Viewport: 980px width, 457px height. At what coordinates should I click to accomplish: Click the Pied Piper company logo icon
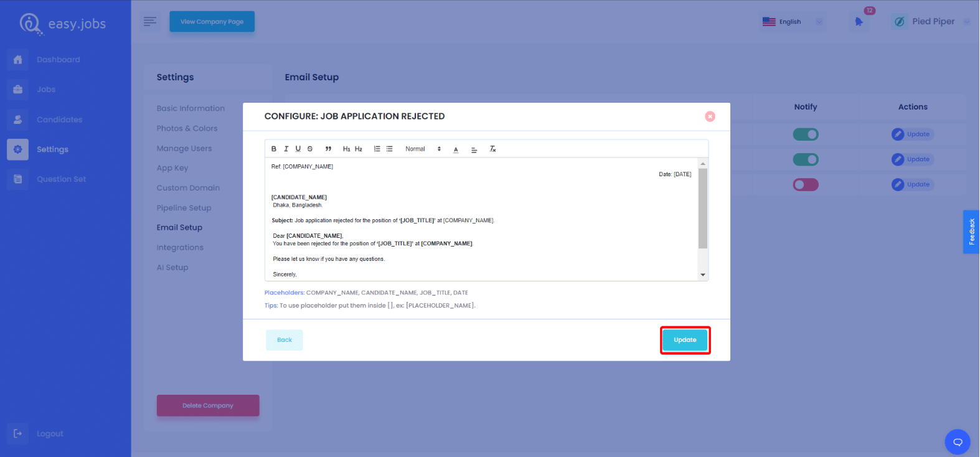click(x=900, y=22)
